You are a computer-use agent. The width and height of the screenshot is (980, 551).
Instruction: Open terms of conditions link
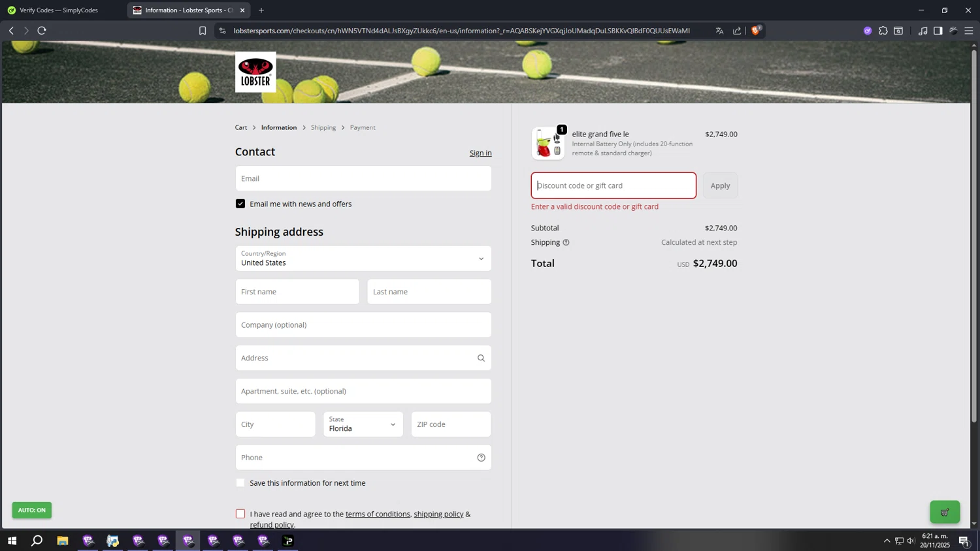[x=378, y=514]
